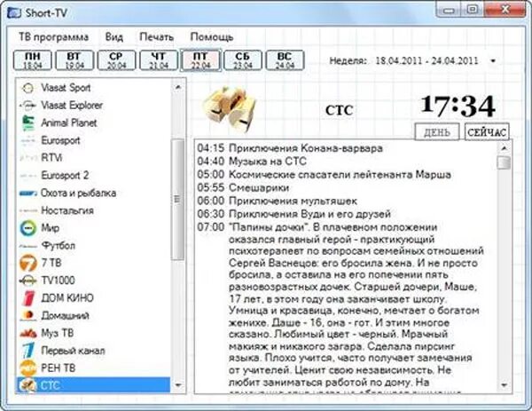Click the РЕН ТВ channel logo
The height and width of the screenshot is (411, 532).
click(27, 368)
